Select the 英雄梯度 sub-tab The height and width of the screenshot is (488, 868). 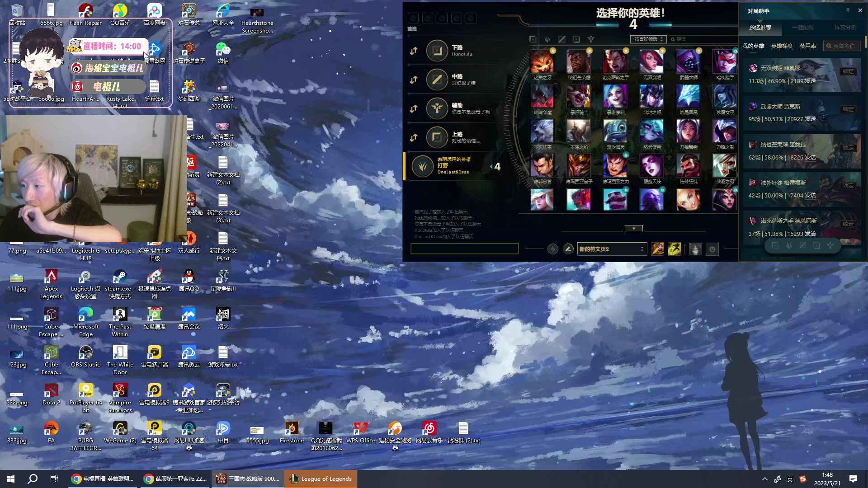pos(782,46)
